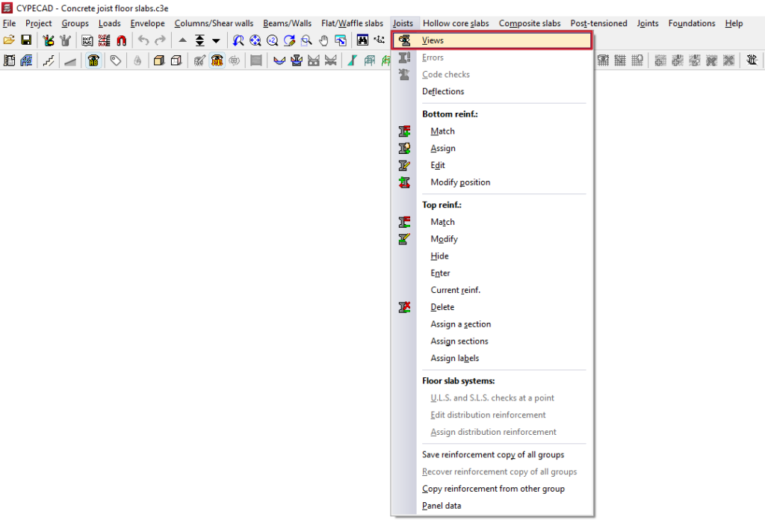
Task: Select Save reinforcement copy of all groups
Action: [492, 455]
